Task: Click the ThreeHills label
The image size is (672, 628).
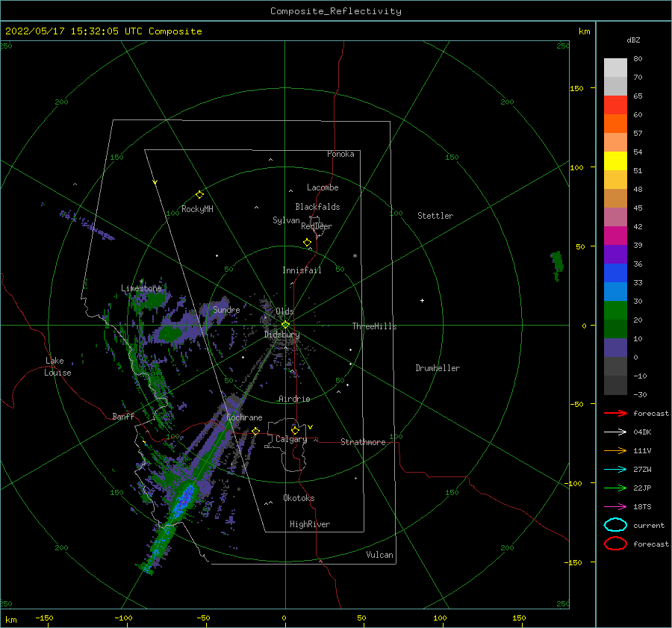Action: pyautogui.click(x=374, y=326)
